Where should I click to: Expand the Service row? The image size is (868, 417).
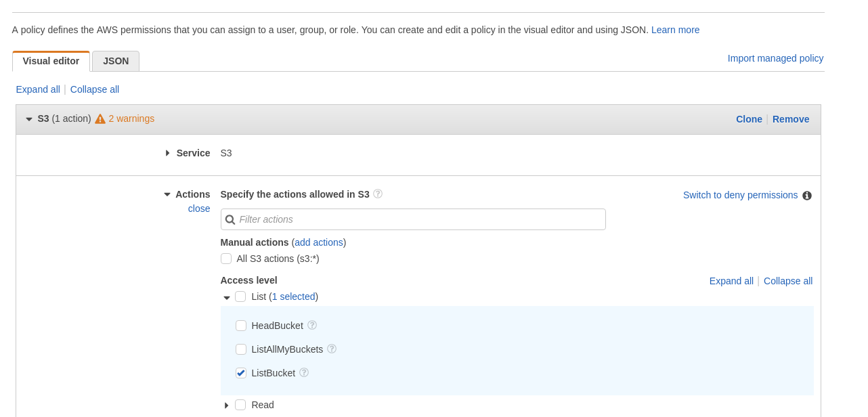[166, 153]
